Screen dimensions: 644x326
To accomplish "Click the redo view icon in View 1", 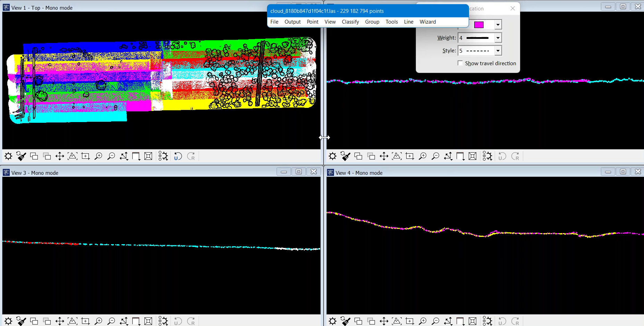I will coord(191,156).
